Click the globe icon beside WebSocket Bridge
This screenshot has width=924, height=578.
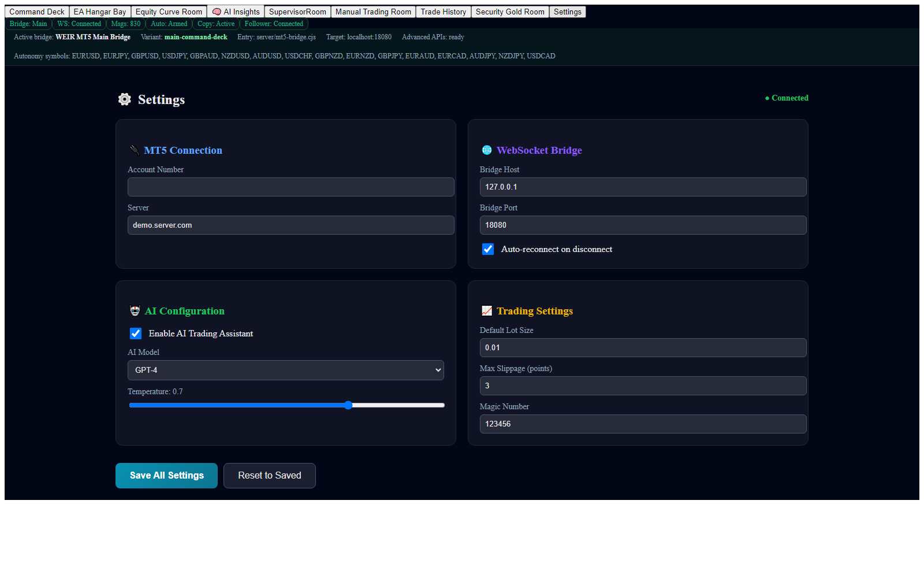pos(487,150)
